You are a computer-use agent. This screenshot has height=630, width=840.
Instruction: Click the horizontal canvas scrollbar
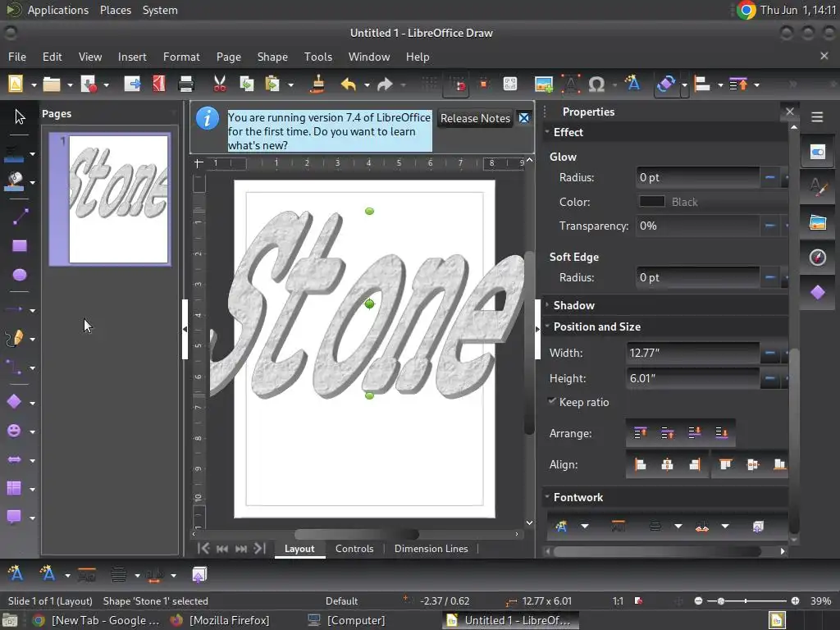tap(357, 534)
